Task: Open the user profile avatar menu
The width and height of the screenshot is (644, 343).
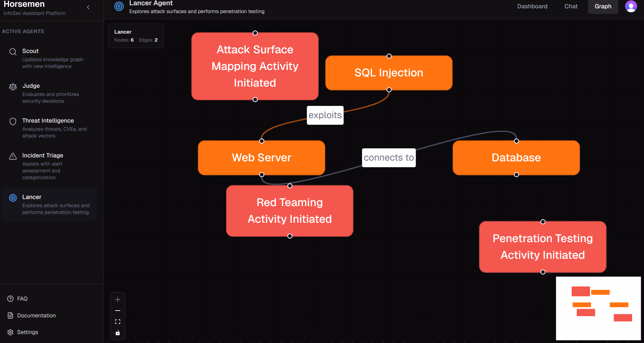Action: point(631,6)
